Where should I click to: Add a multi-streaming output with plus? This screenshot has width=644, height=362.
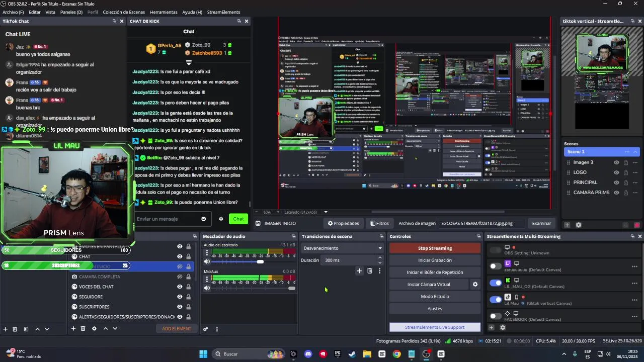point(492,327)
